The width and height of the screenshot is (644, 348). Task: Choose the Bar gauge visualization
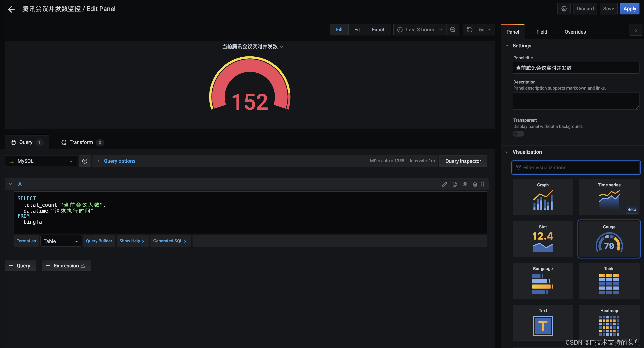[543, 281]
